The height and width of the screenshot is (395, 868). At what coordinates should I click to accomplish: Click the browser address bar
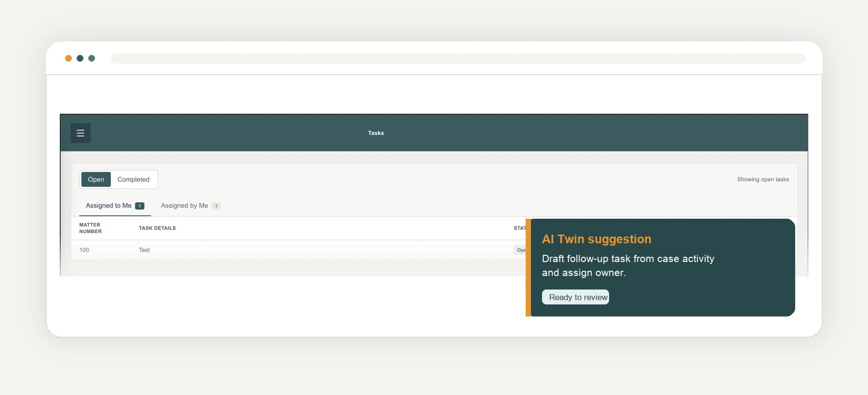click(458, 58)
